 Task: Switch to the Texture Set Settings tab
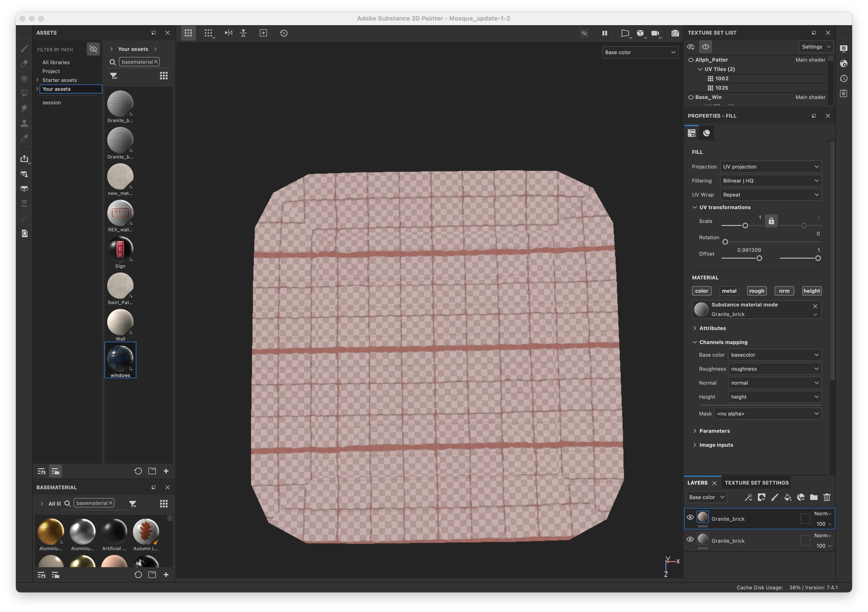756,483
